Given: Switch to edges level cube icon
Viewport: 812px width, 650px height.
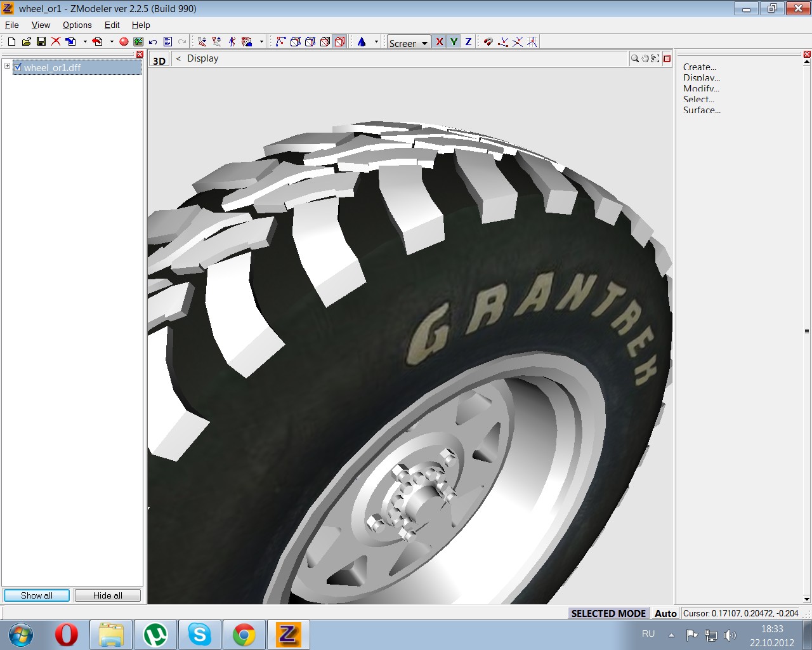Looking at the screenshot, I should tap(296, 42).
